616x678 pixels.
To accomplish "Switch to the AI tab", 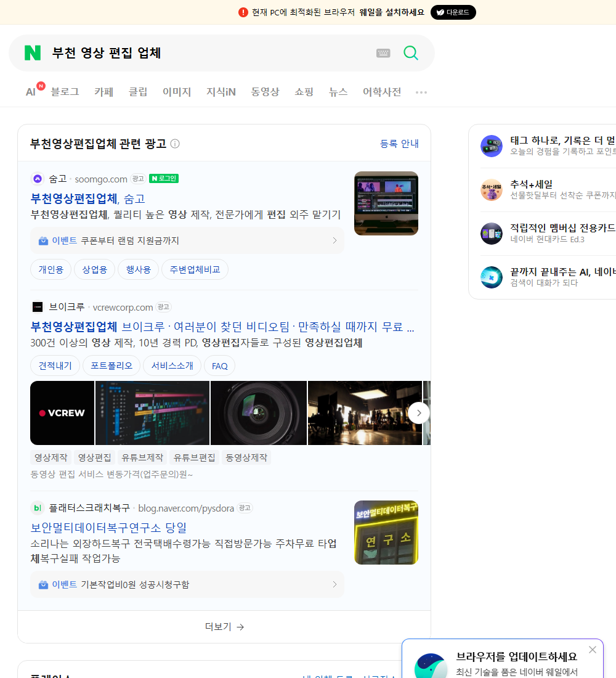I will [31, 92].
